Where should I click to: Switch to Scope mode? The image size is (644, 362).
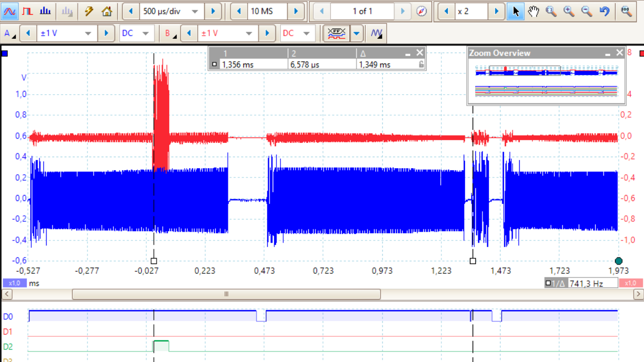(x=10, y=11)
